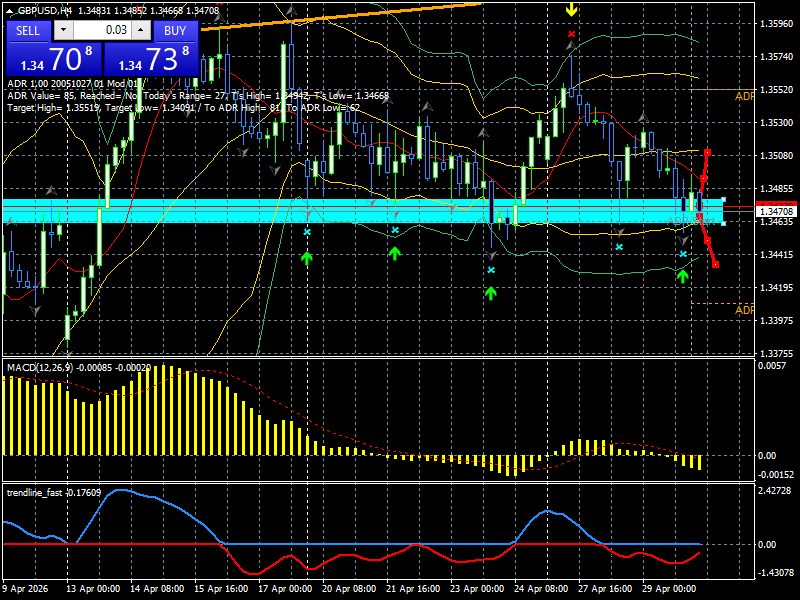This screenshot has width=800, height=600.
Task: Increase lot volume with the up arrow
Action: pyautogui.click(x=141, y=30)
